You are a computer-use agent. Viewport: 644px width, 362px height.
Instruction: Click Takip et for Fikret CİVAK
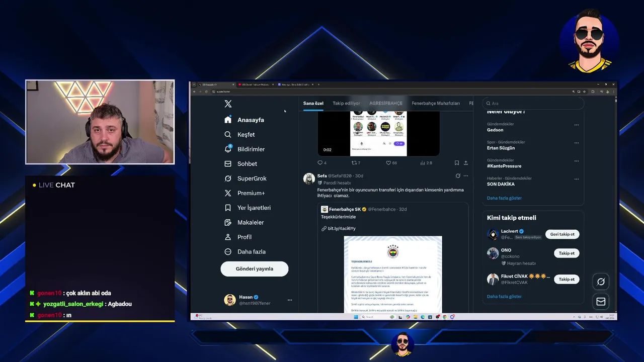[x=567, y=279]
